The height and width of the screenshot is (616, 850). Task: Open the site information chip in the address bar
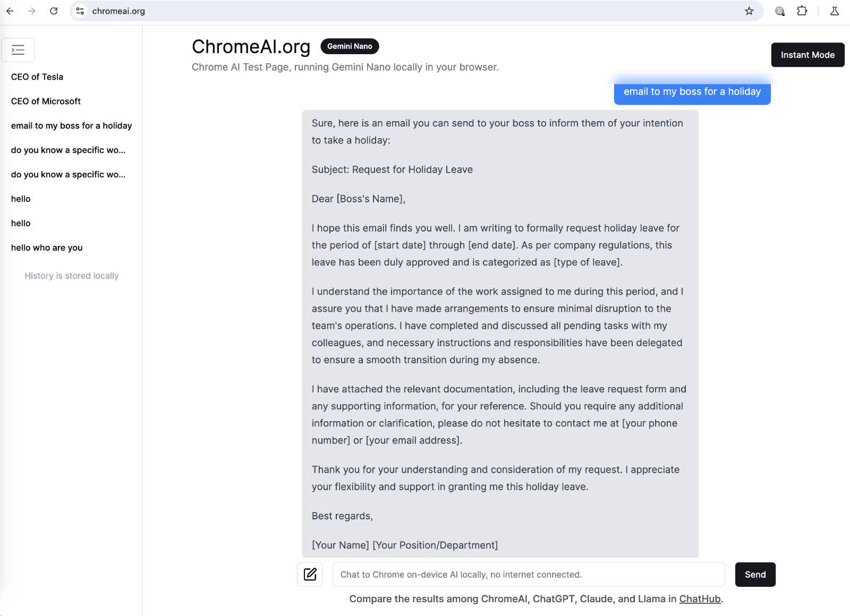click(80, 11)
